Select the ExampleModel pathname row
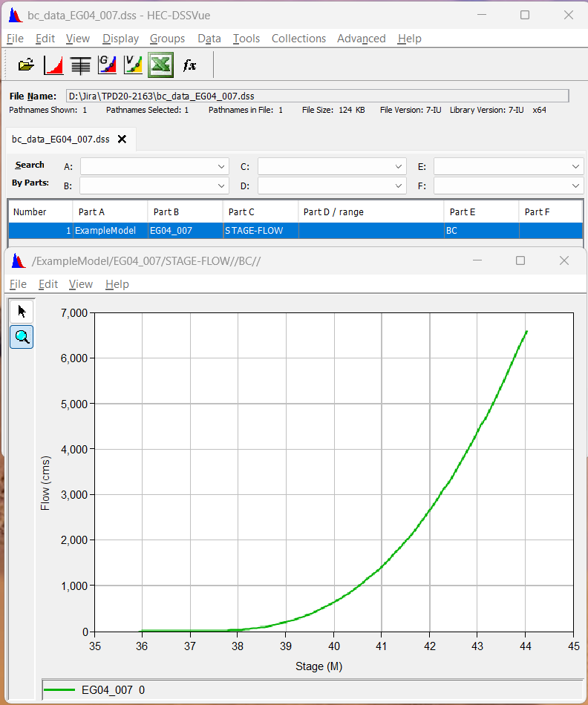Viewport: 588px width, 705px height. tap(105, 231)
